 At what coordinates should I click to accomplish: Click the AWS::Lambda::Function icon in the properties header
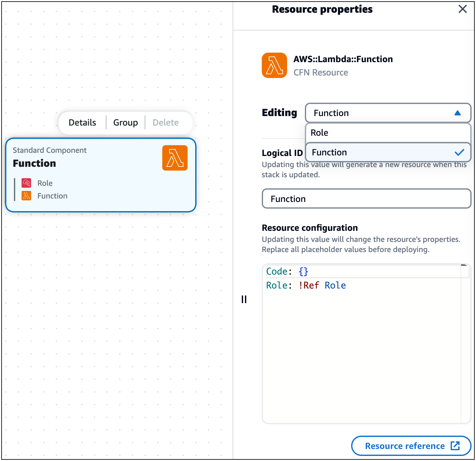point(274,65)
